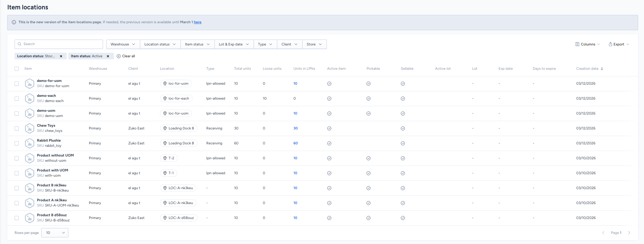
Task: Click the Search input field
Action: 59,44
